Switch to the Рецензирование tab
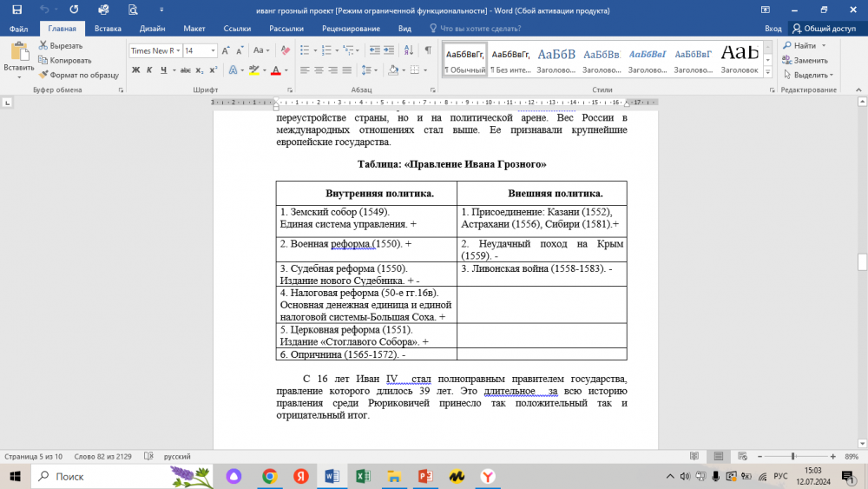This screenshot has height=489, width=868. 351,29
